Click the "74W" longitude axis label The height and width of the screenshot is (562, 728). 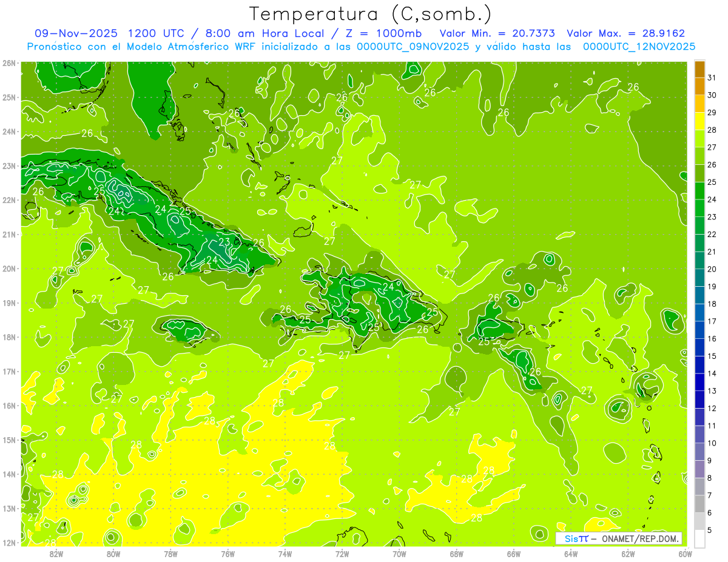coord(285,554)
